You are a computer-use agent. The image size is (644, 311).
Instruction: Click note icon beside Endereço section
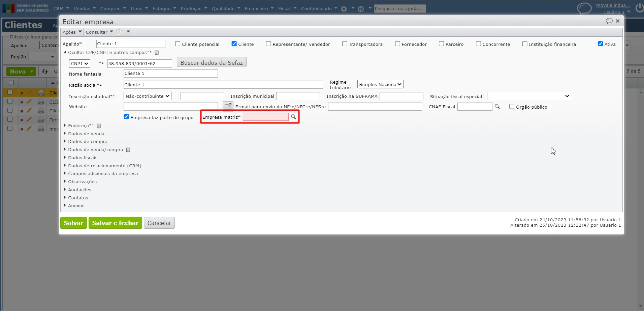[99, 126]
